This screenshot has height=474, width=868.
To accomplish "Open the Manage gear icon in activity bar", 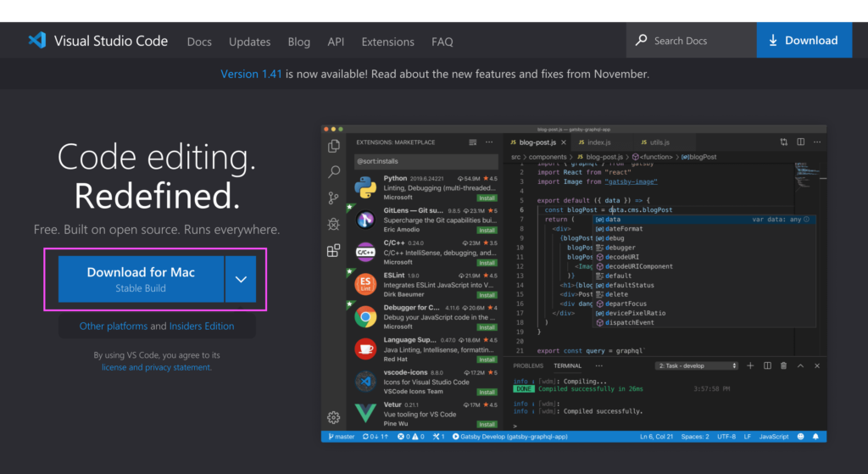I will point(333,417).
